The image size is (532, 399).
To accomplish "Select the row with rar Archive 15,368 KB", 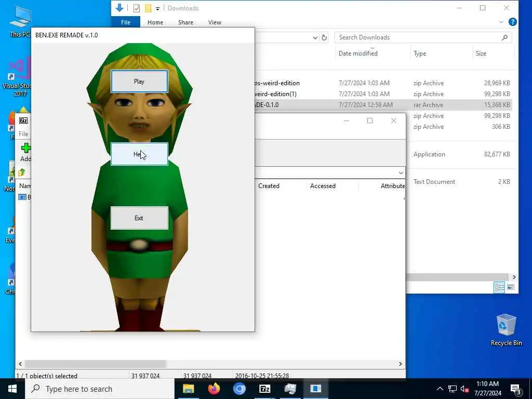I will pyautogui.click(x=383, y=105).
